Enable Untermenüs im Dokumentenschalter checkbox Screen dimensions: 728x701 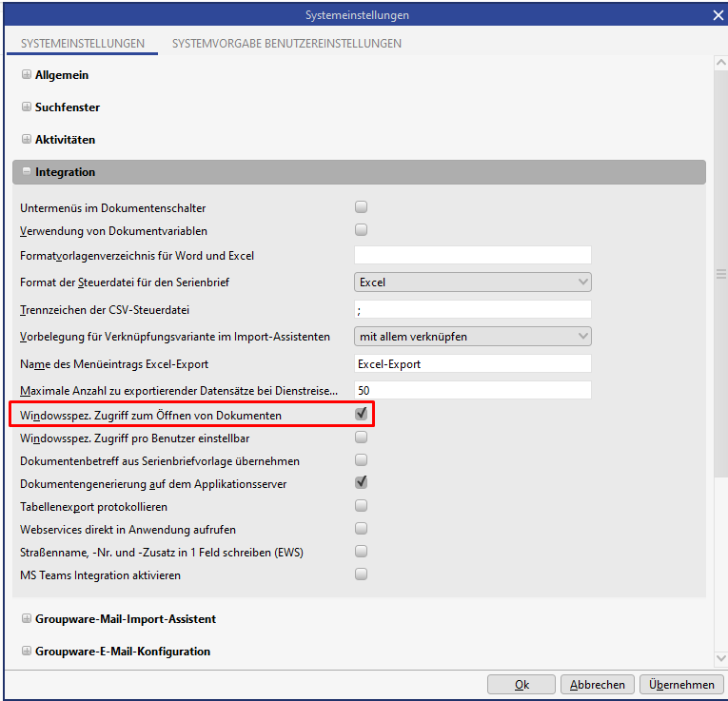(x=361, y=207)
